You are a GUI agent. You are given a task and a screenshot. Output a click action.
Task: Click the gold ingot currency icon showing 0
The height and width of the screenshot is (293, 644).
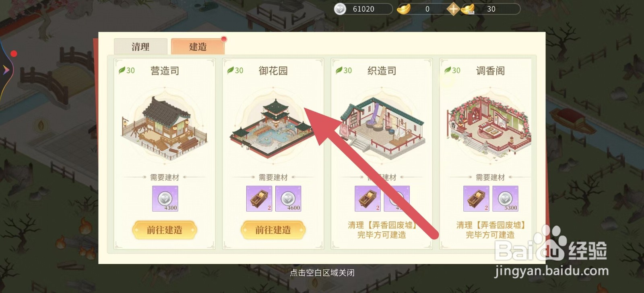(404, 9)
